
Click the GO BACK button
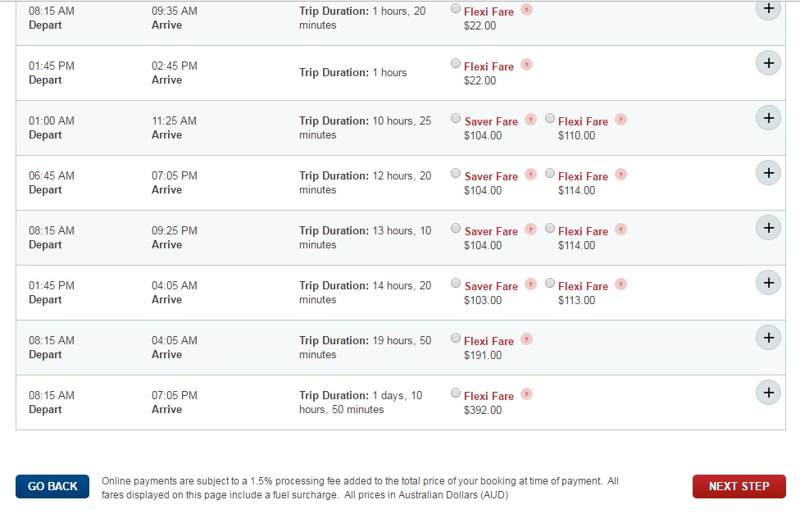52,487
